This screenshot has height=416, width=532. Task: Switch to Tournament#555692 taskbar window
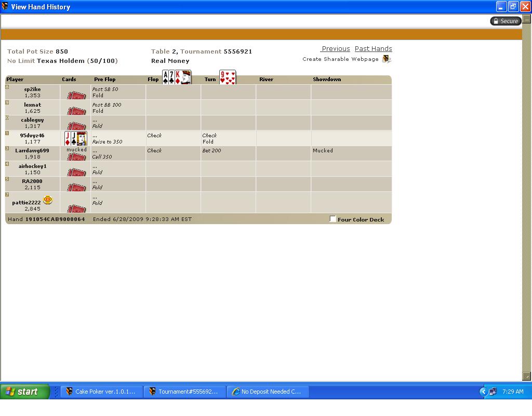point(184,392)
